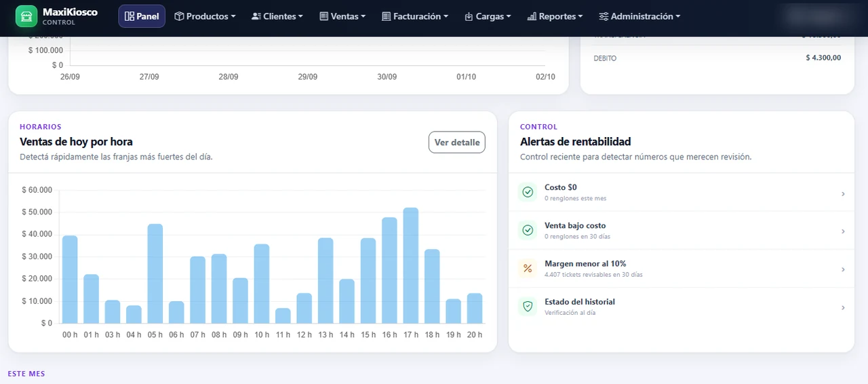The image size is (868, 384).
Task: Expand the Costo $0 alert chevron
Action: coord(843,194)
